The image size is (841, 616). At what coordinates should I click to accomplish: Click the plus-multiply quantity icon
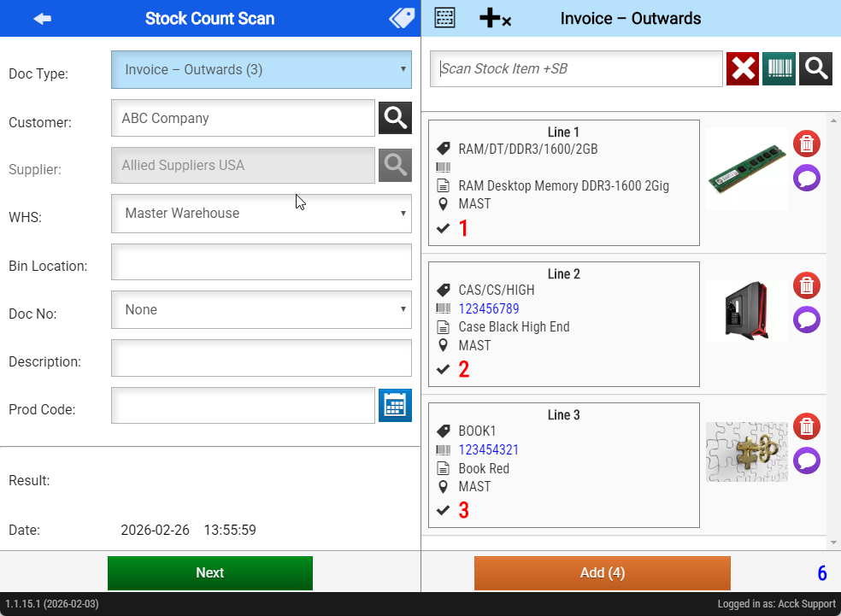click(495, 18)
